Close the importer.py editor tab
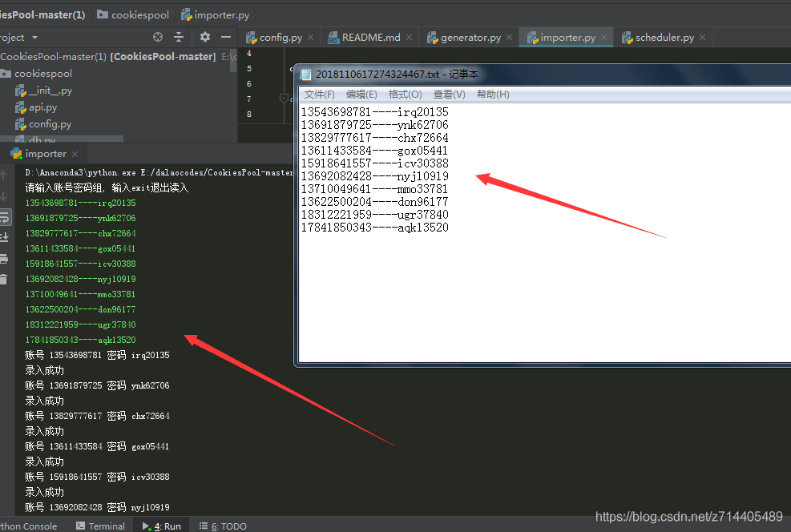791x532 pixels. 603,38
